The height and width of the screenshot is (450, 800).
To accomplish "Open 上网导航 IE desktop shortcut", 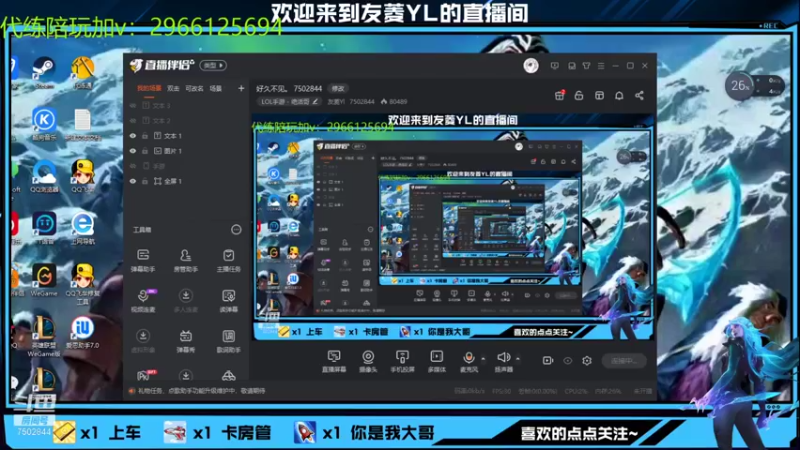I will 82,228.
